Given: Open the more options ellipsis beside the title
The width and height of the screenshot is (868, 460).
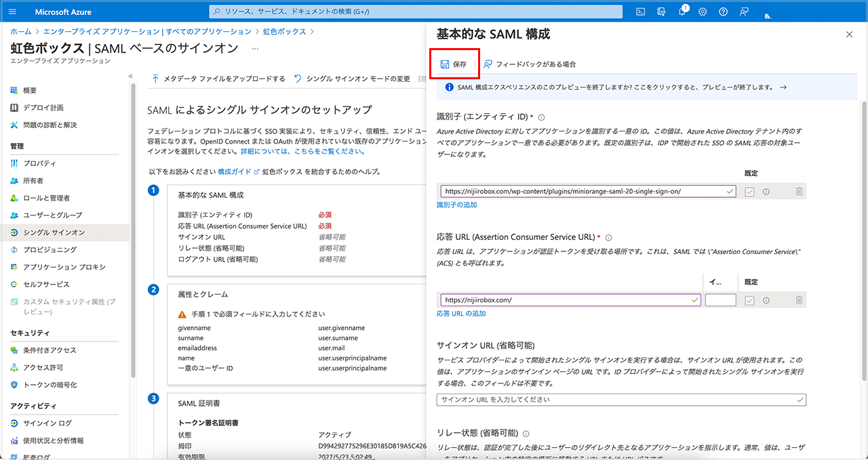Looking at the screenshot, I should point(255,49).
